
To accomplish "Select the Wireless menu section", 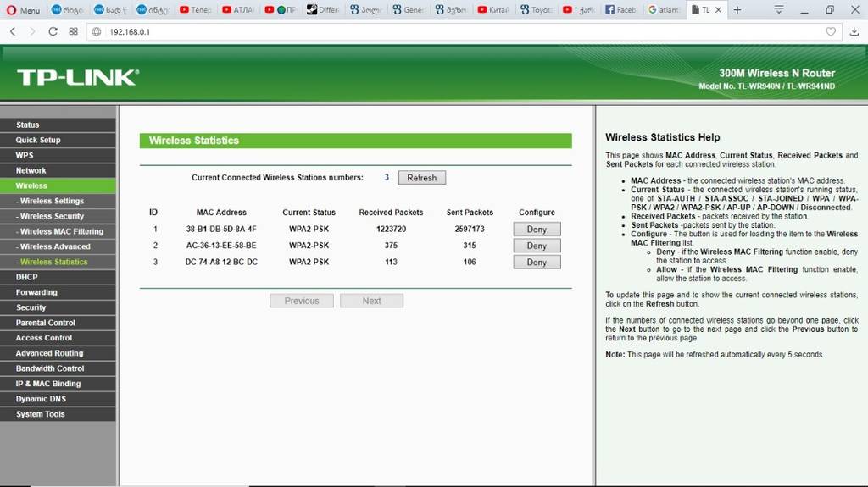I will (x=58, y=185).
